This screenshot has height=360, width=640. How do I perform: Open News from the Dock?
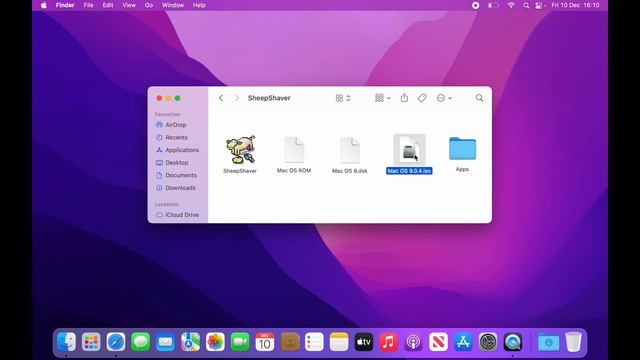[x=438, y=342]
